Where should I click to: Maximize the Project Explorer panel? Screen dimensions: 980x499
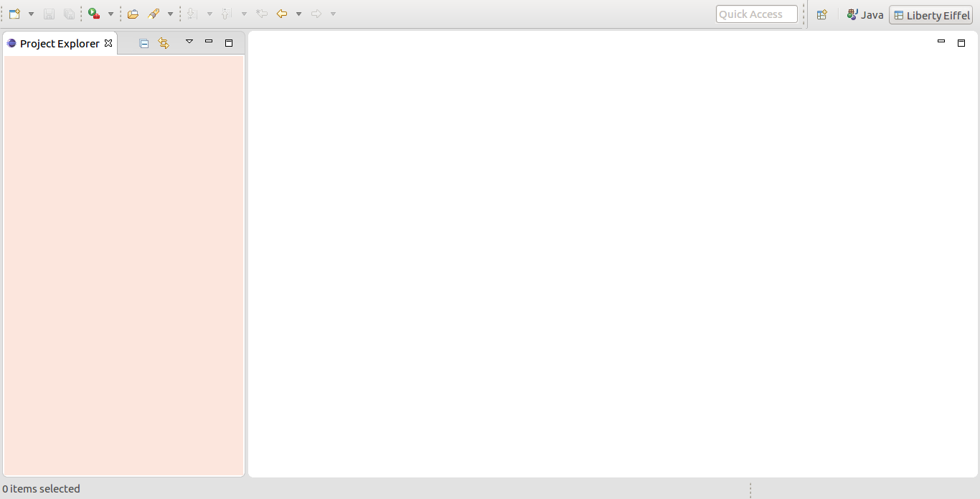pos(229,43)
